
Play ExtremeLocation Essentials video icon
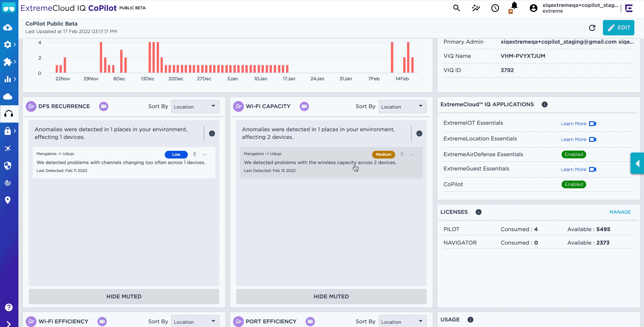coord(593,139)
